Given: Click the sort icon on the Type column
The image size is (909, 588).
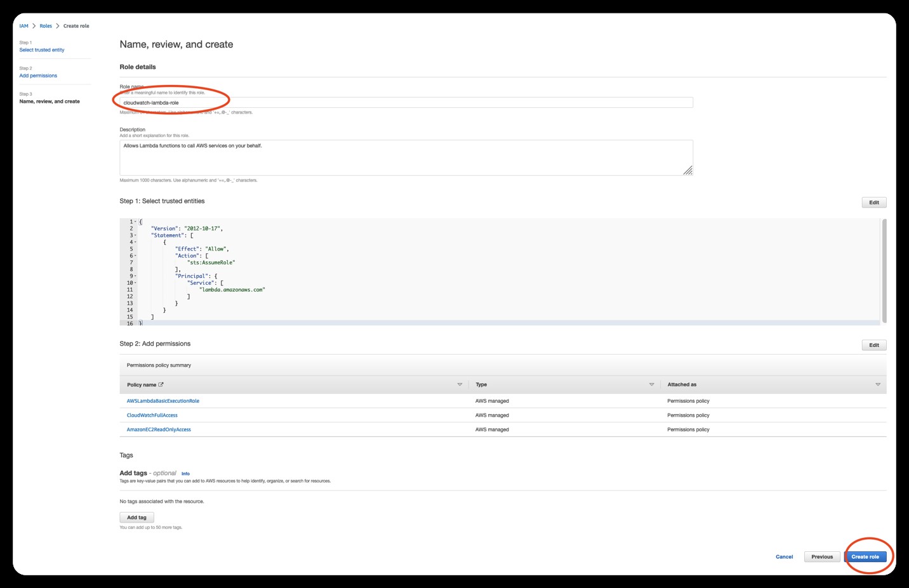Looking at the screenshot, I should pos(651,384).
